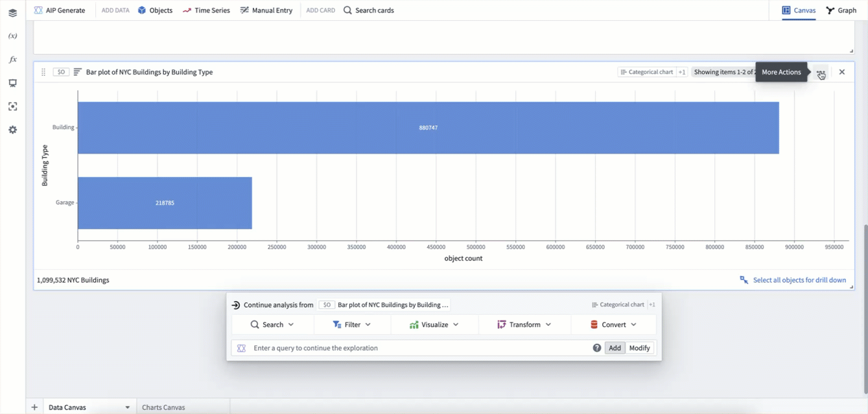Click Select all objects for drill down
The width and height of the screenshot is (868, 414).
pyautogui.click(x=793, y=280)
